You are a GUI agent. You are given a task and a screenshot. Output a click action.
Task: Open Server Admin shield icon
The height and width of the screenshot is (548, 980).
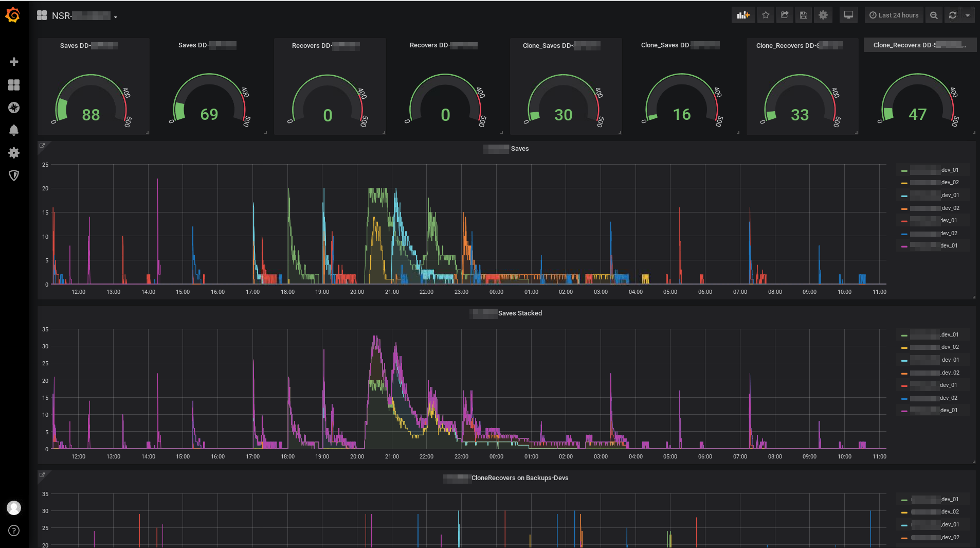(14, 175)
